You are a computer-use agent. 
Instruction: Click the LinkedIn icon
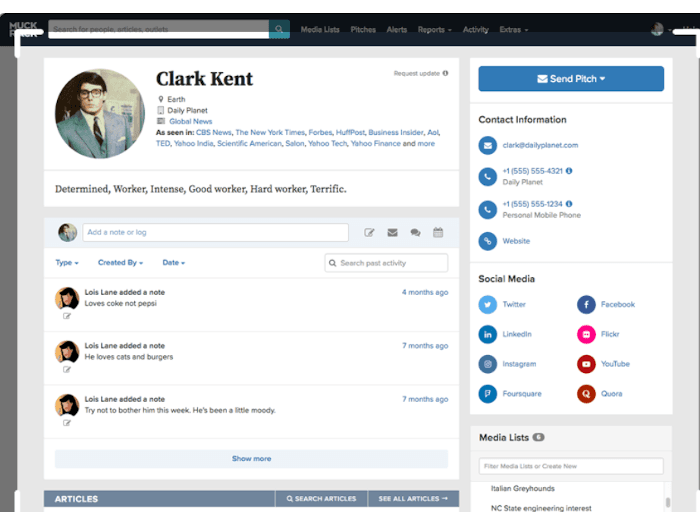(x=487, y=335)
